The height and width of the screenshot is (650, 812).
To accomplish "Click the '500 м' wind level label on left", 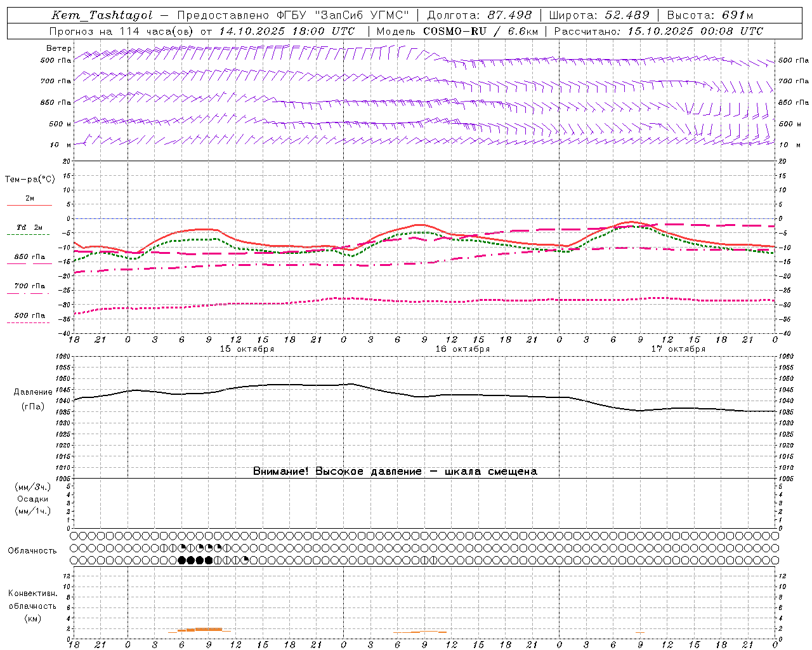I will (x=60, y=124).
